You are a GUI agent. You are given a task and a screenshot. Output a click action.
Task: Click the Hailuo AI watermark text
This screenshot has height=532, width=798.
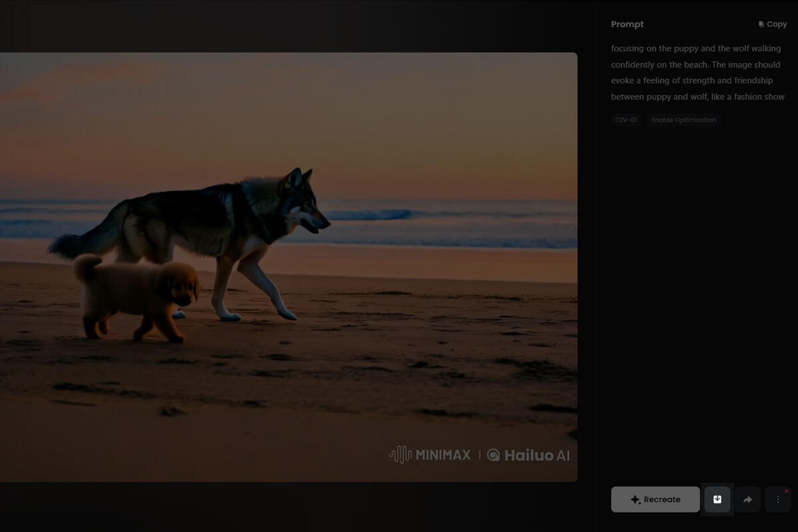[x=537, y=456]
